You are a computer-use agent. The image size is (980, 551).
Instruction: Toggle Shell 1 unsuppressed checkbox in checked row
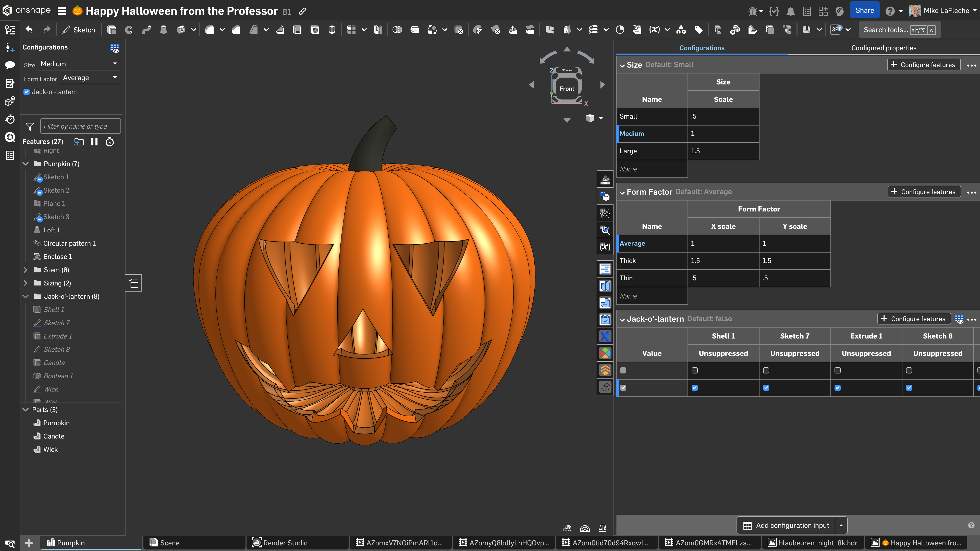pos(695,387)
